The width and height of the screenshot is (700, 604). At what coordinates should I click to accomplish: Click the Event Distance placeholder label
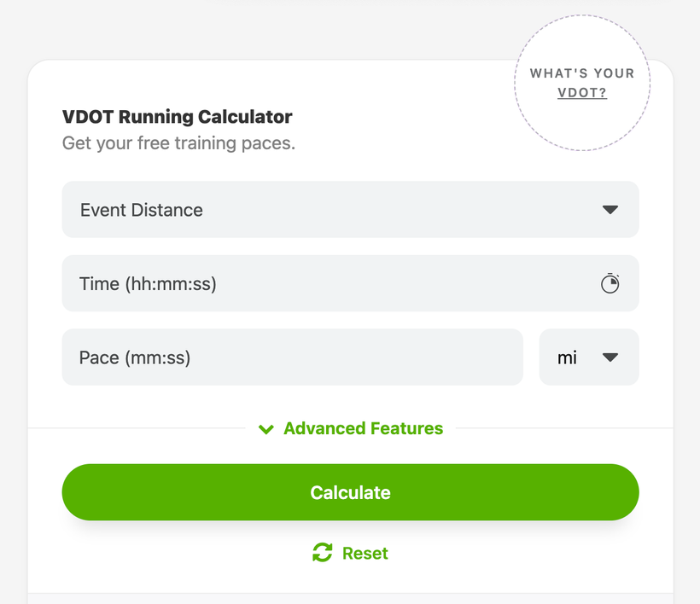coord(142,210)
